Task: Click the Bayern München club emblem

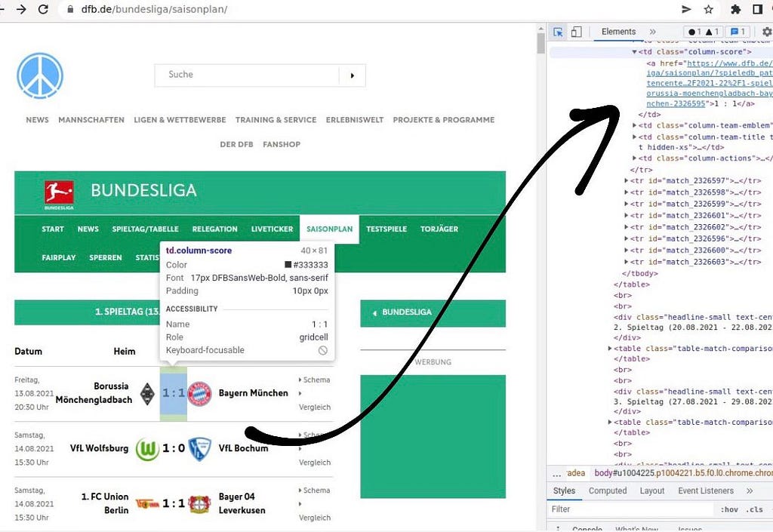Action: [x=199, y=394]
